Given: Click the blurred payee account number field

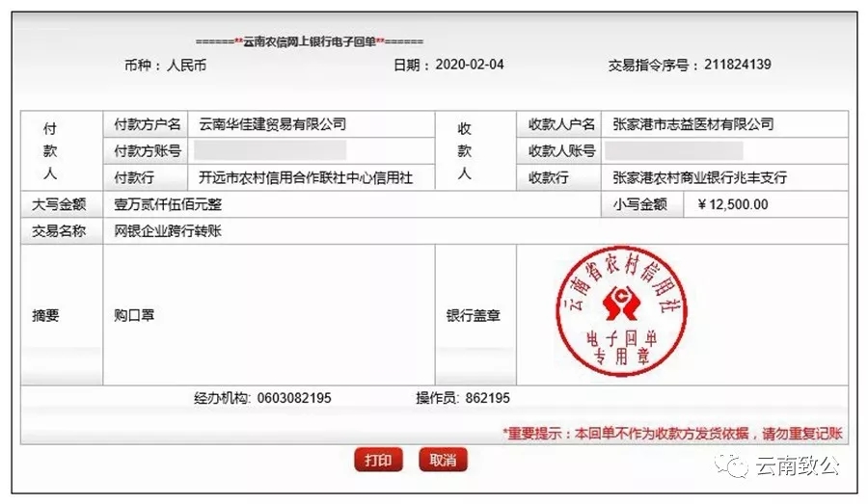Looking at the screenshot, I should (x=674, y=150).
